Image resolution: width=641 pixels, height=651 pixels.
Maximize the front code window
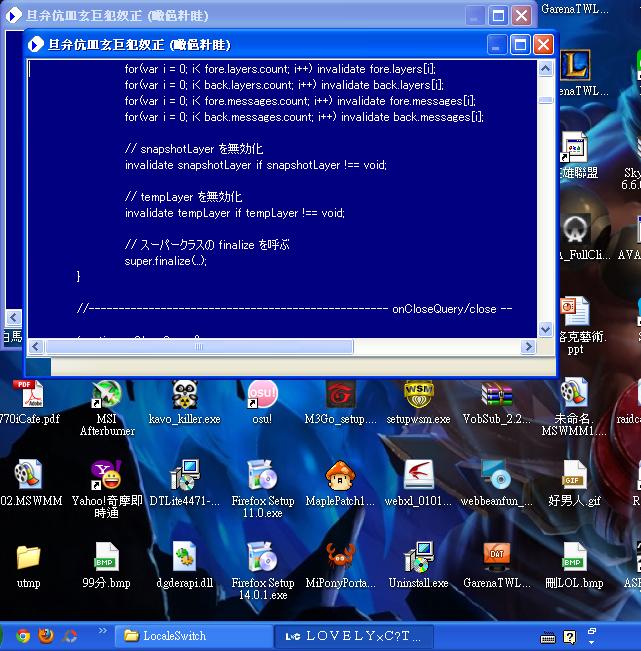click(520, 44)
